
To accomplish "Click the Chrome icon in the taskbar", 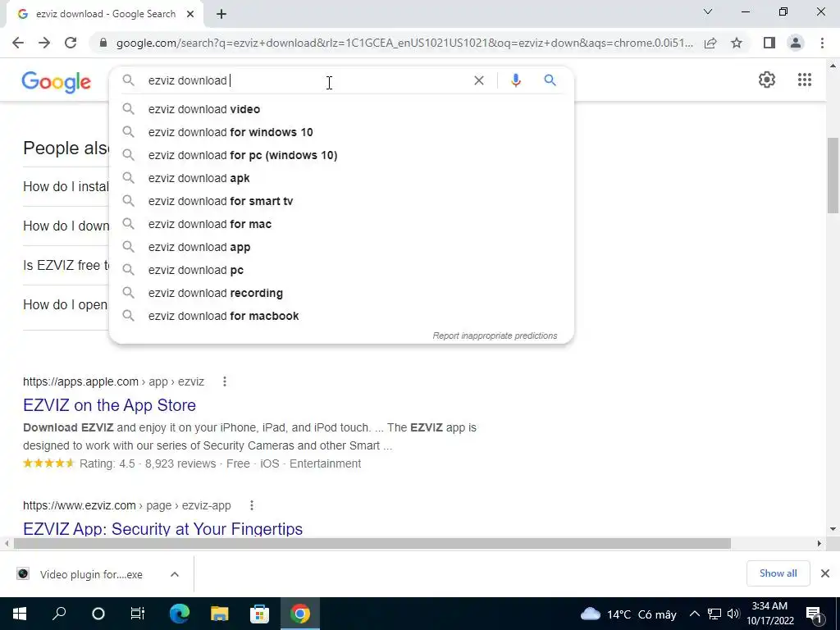I will (300, 614).
